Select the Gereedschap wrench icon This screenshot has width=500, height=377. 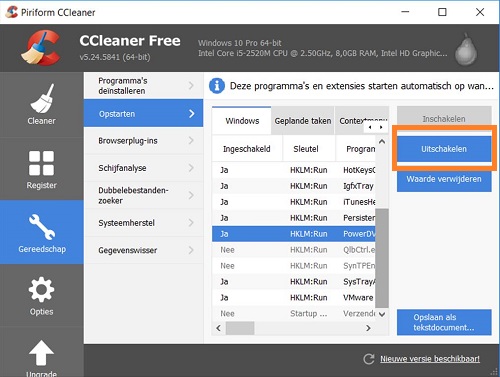point(41,227)
